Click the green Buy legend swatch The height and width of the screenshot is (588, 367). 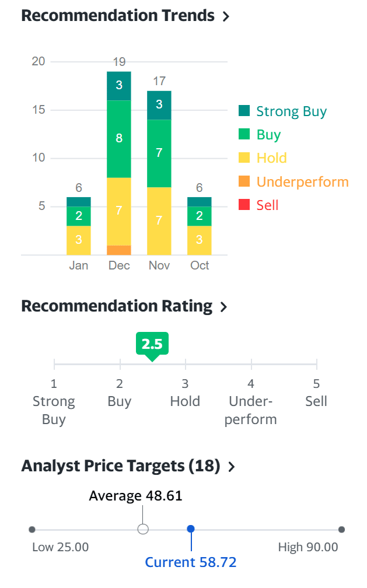[244, 135]
